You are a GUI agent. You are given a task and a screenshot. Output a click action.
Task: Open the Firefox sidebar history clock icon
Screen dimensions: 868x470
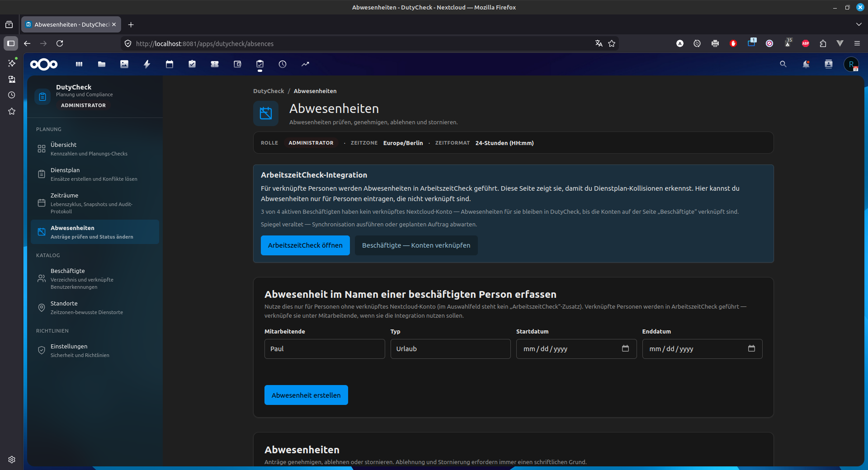12,95
